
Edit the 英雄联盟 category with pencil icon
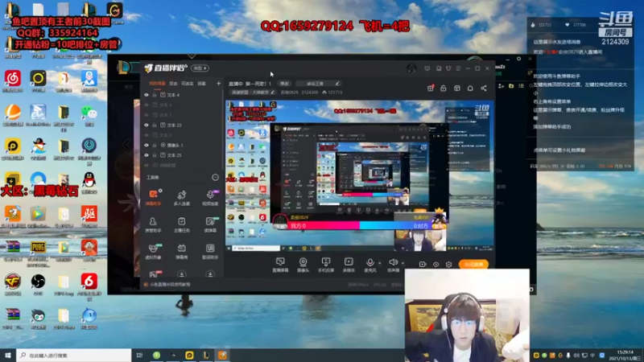[272, 93]
